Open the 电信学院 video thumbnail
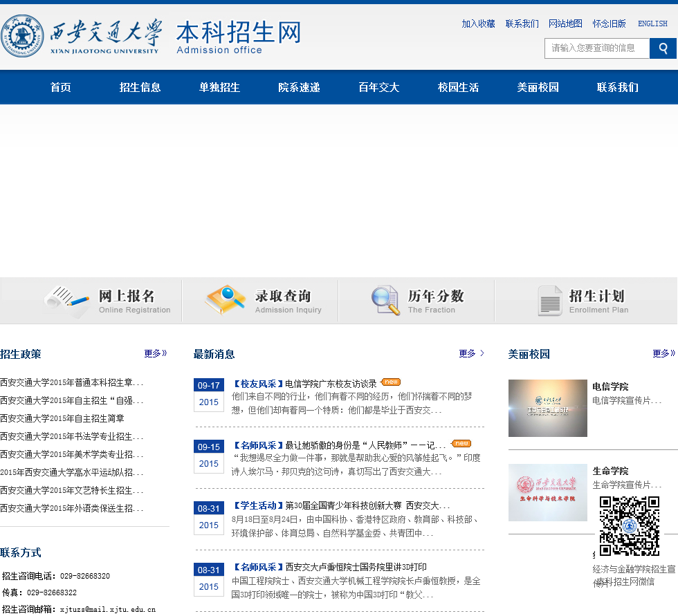The width and height of the screenshot is (678, 616). [x=548, y=408]
